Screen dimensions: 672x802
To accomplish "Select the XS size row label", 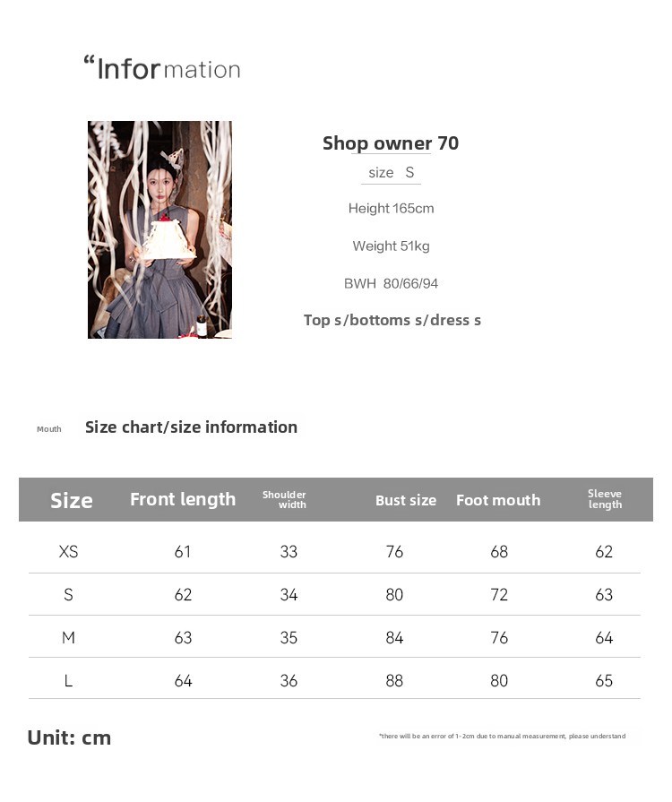I will click(68, 552).
